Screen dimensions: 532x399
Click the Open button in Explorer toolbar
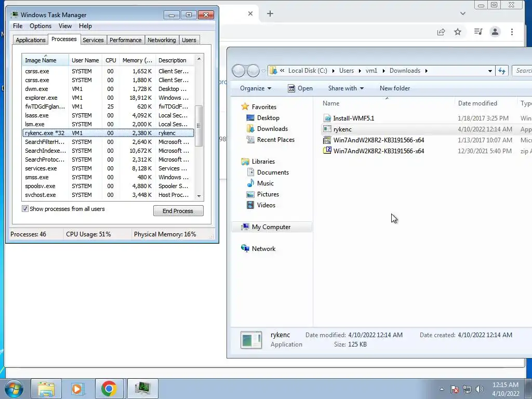click(x=300, y=88)
